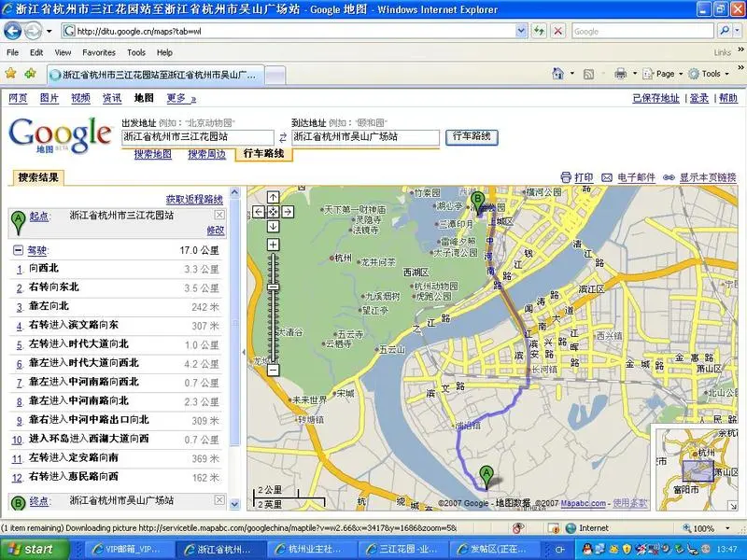747x560 pixels.
Task: Click the 获取返程路线 return route link
Action: point(194,199)
